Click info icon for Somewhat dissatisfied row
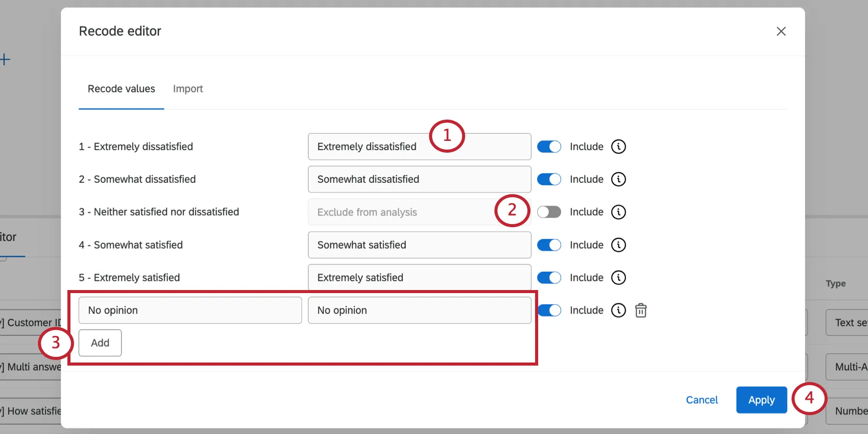868x434 pixels. [618, 179]
